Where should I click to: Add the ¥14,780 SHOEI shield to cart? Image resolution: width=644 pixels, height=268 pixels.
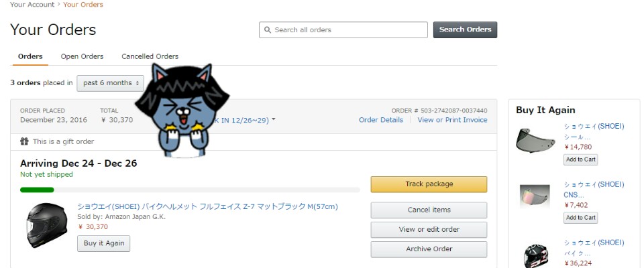tap(580, 159)
